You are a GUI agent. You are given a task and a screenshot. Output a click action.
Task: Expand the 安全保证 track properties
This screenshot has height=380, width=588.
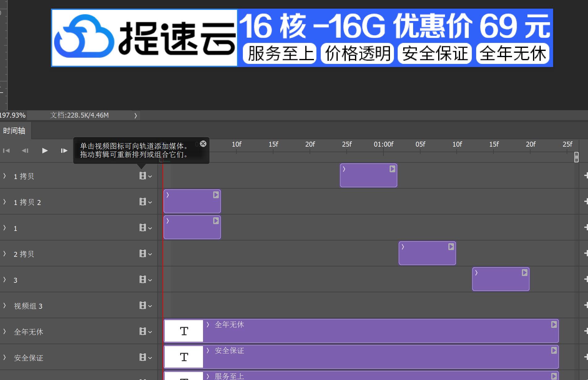5,357
